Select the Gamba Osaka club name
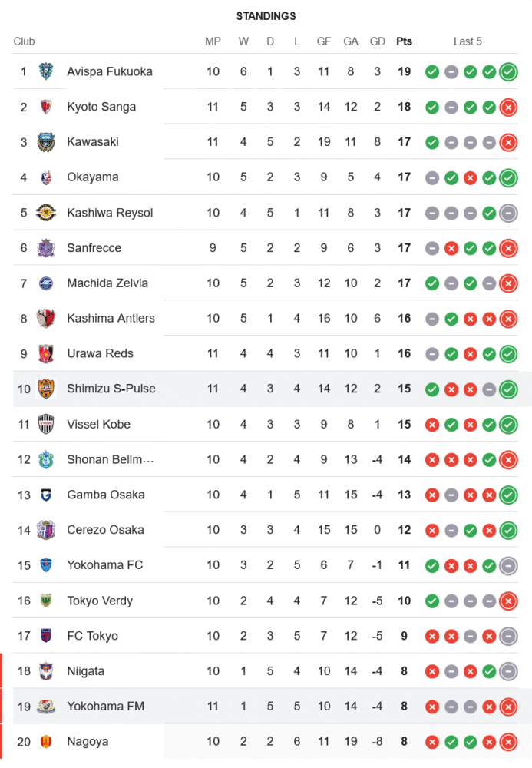Screen dimensions: 532x768 [x=105, y=495]
